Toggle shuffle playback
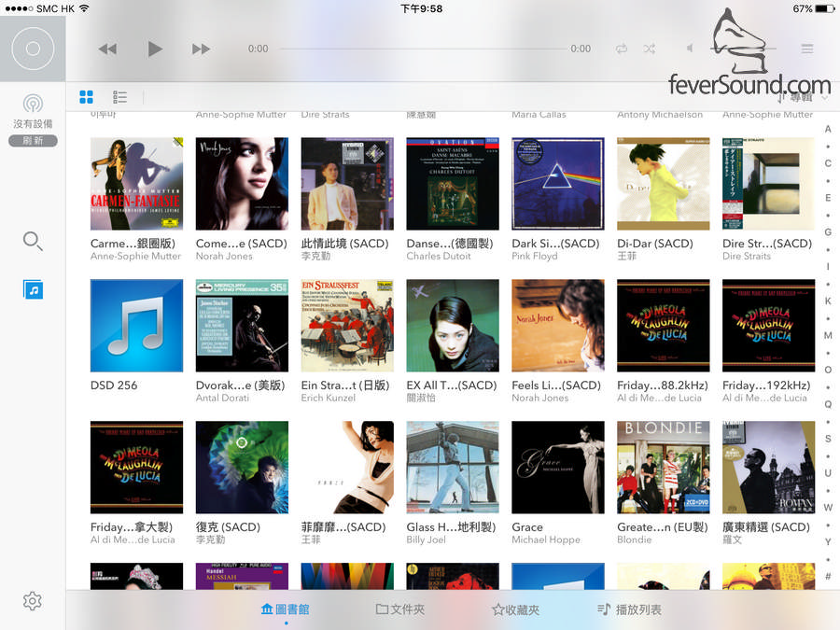Image resolution: width=840 pixels, height=630 pixels. pos(650,49)
